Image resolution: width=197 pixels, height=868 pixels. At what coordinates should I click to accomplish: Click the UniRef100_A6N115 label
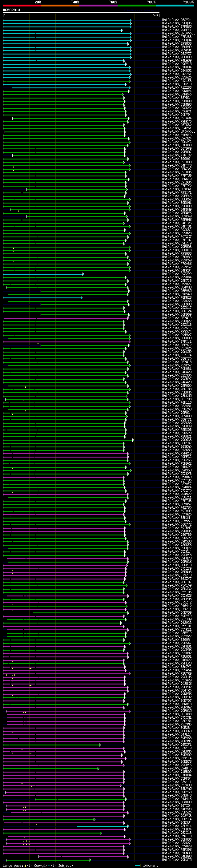(x=177, y=403)
